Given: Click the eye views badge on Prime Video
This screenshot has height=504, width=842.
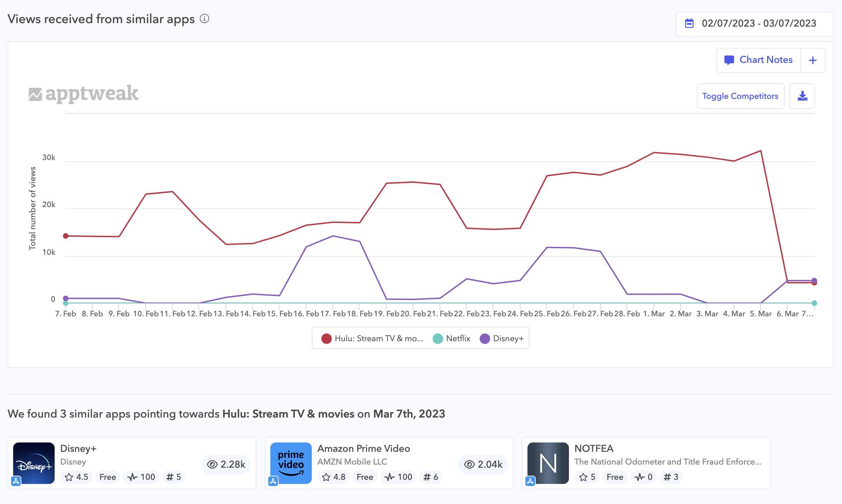Looking at the screenshot, I should point(483,464).
